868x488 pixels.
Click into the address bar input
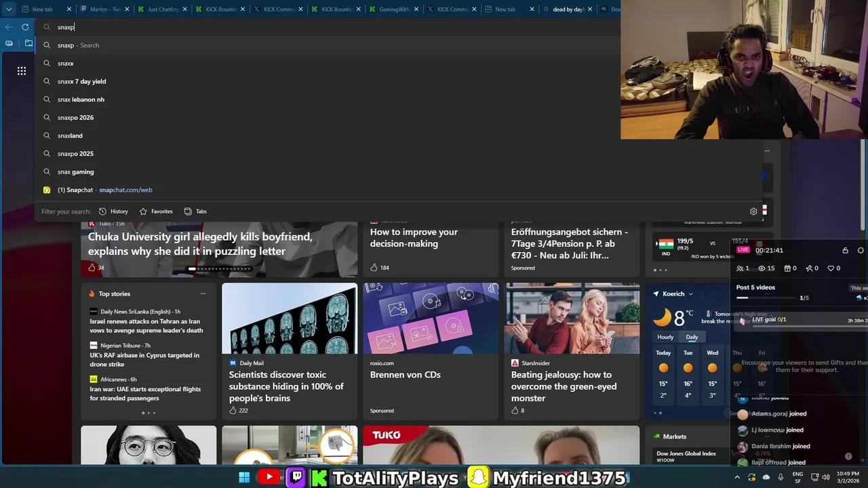pos(328,27)
